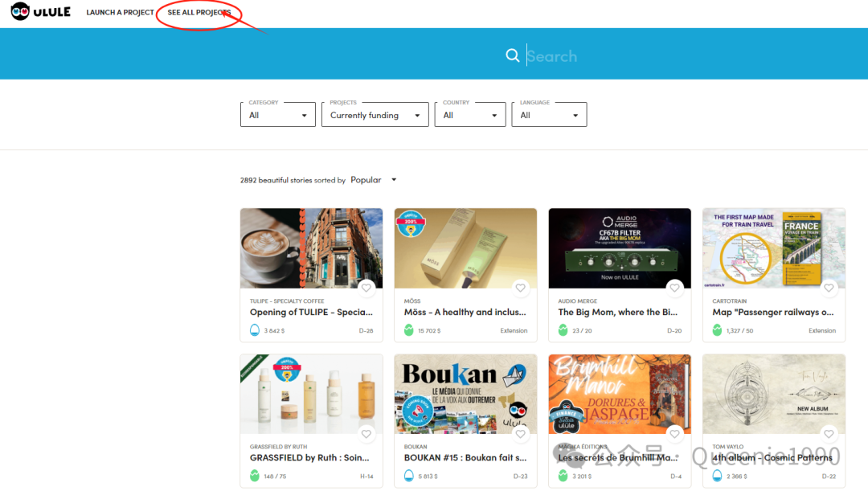
Task: Click the TULIPE - SPECIALTY COFFEE creator label
Action: [x=287, y=301]
